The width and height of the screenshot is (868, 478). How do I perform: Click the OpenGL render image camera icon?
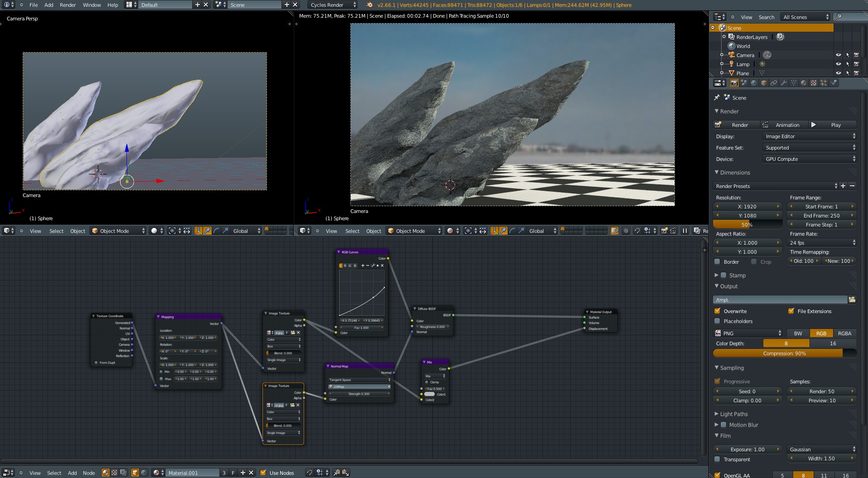(664, 231)
